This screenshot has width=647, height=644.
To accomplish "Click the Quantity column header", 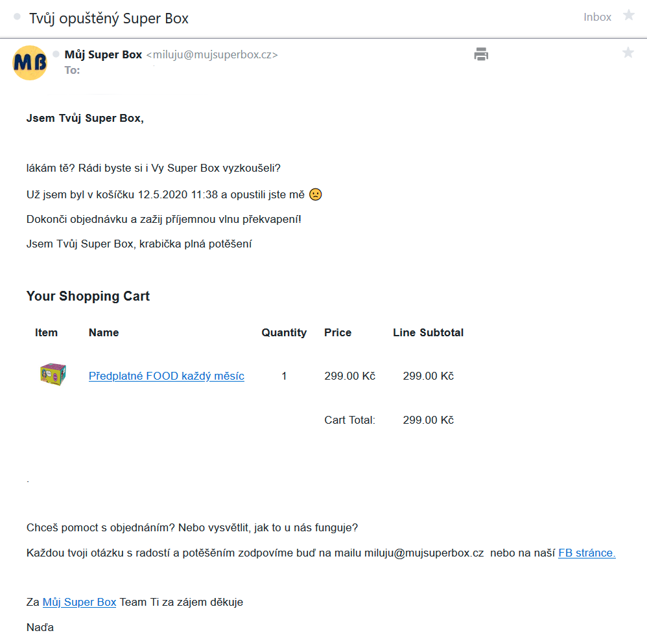I will click(x=284, y=332).
